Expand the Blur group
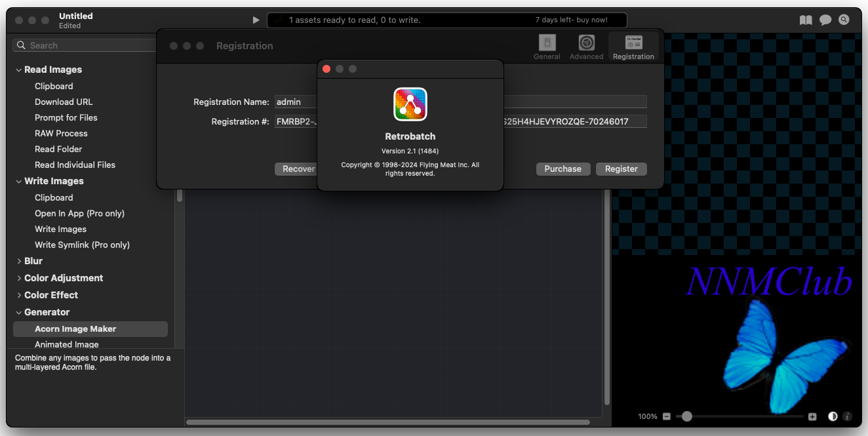The width and height of the screenshot is (868, 436). click(18, 261)
